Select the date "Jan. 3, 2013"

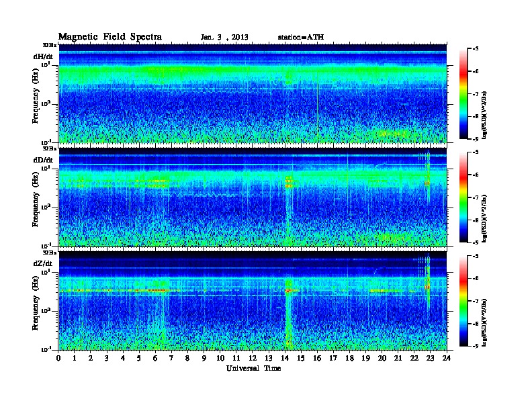tap(224, 37)
